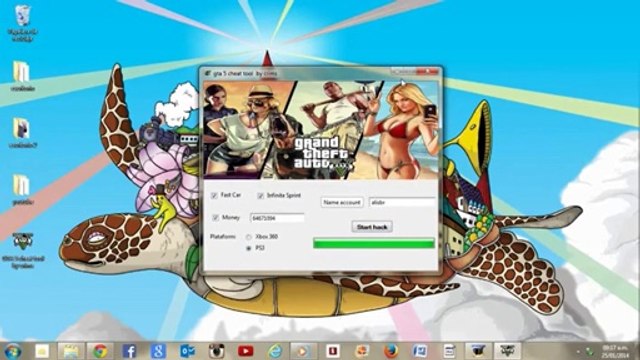Launch Internet Explorer from the taskbar

(x=275, y=351)
